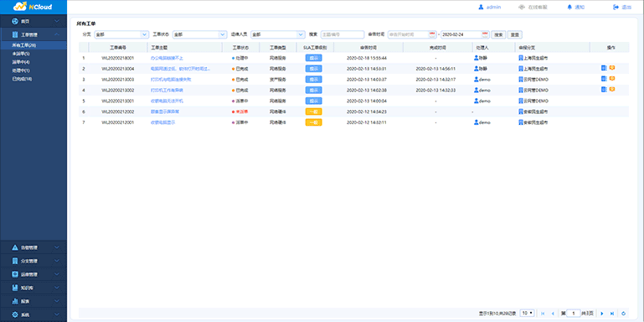
Task: Click orange rating icon for WL20200213003 row
Action: 612,78
